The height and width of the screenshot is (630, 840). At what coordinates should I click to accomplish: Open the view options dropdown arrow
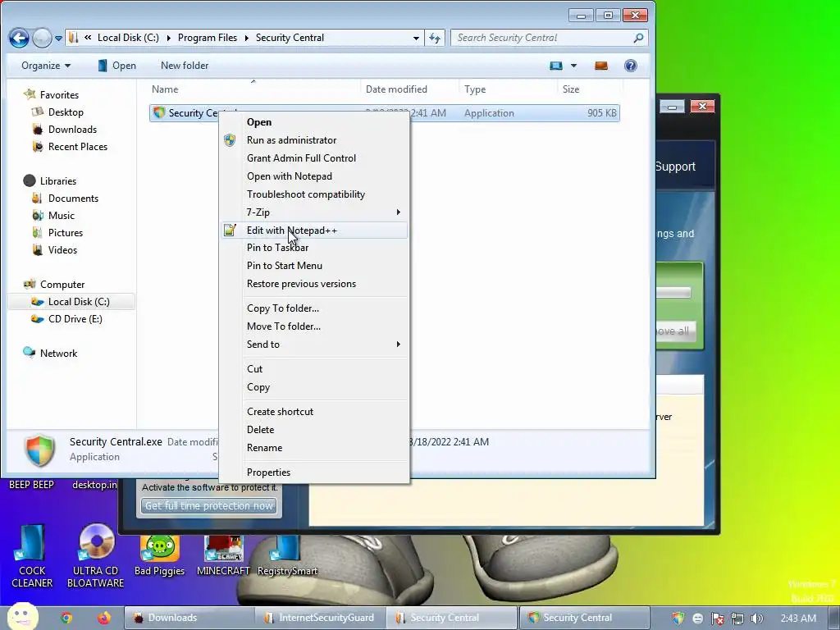573,66
